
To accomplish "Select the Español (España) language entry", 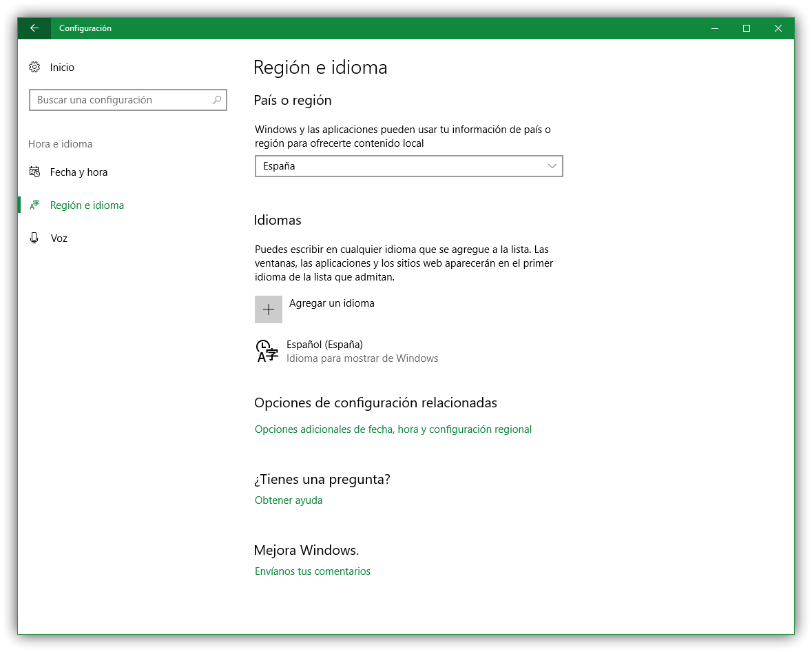I will (x=325, y=344).
